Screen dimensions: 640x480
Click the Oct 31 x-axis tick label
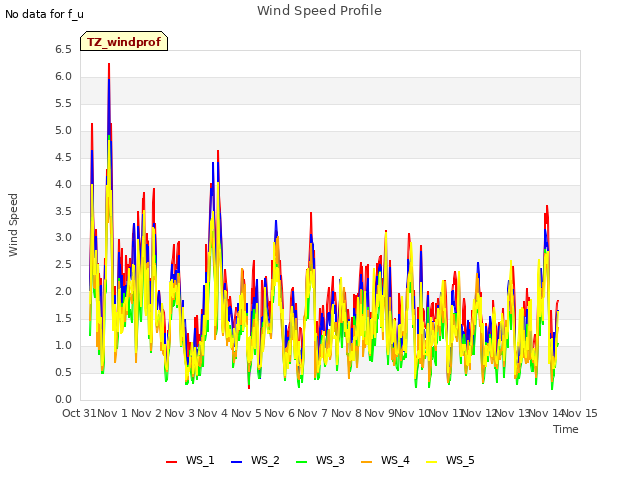[x=79, y=413]
